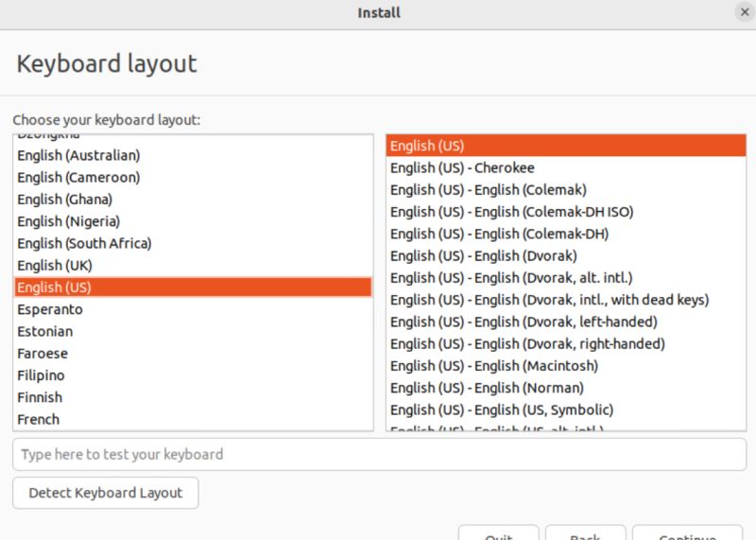Choose English (Ghana) in layout list
The width and height of the screenshot is (756, 540).
tap(193, 200)
